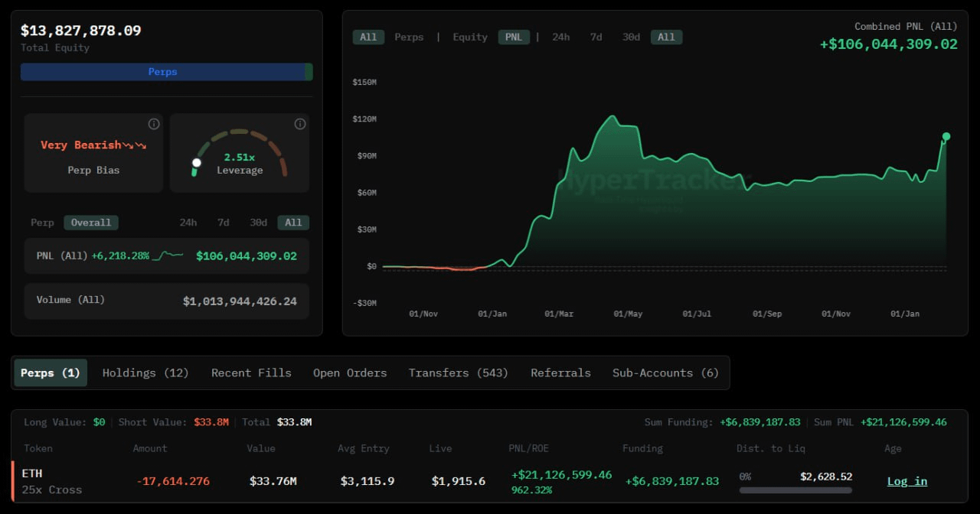Select the Overall toggle in stats panel
The height and width of the screenshot is (514, 980).
[91, 223]
